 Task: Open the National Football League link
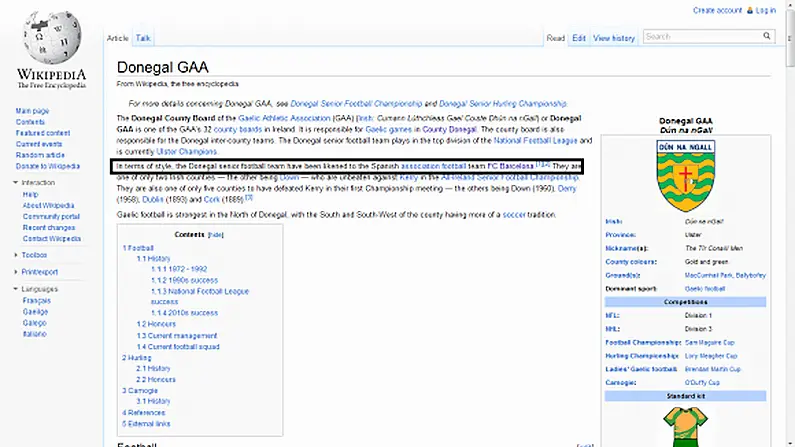point(535,140)
